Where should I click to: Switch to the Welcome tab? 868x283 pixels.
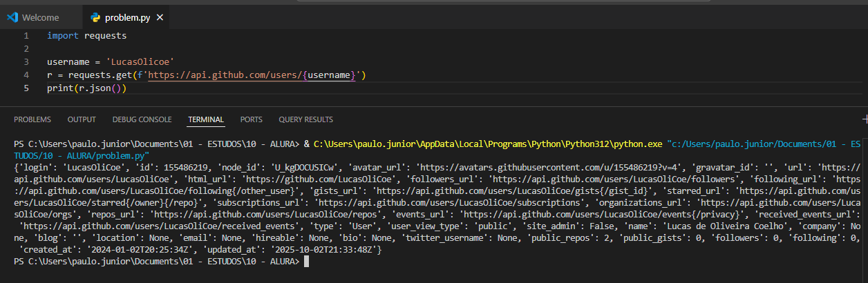(40, 17)
